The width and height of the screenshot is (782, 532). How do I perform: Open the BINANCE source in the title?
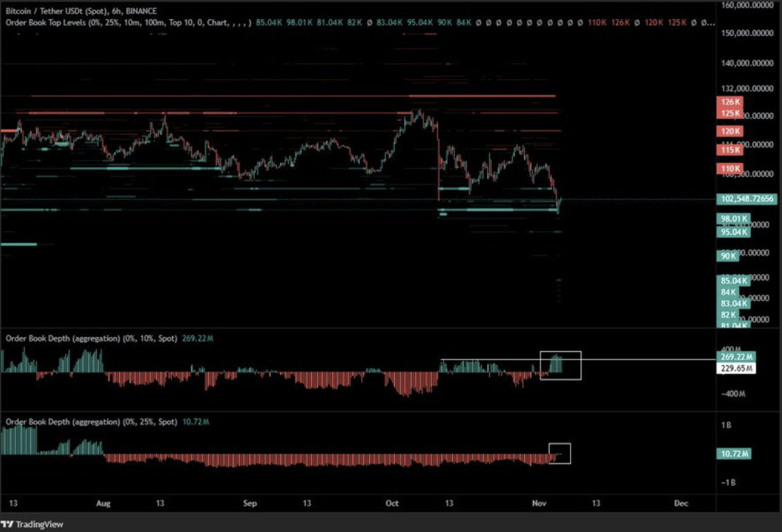click(x=141, y=11)
